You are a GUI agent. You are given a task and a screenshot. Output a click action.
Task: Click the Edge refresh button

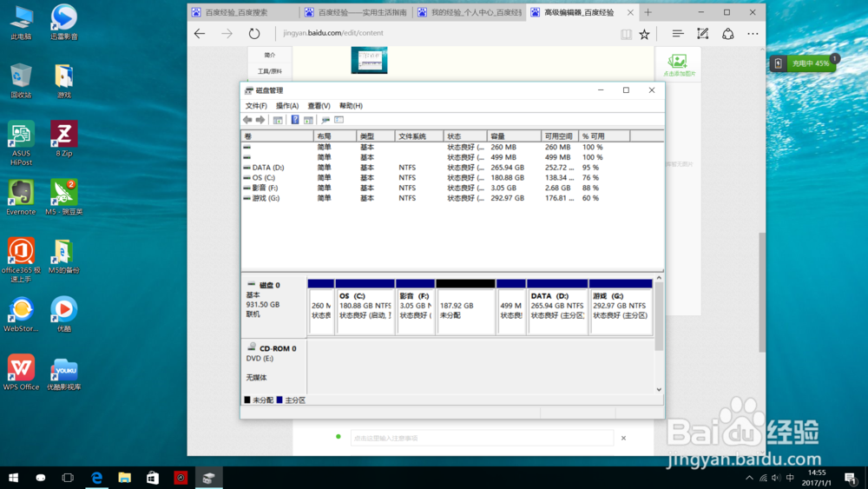(x=254, y=33)
